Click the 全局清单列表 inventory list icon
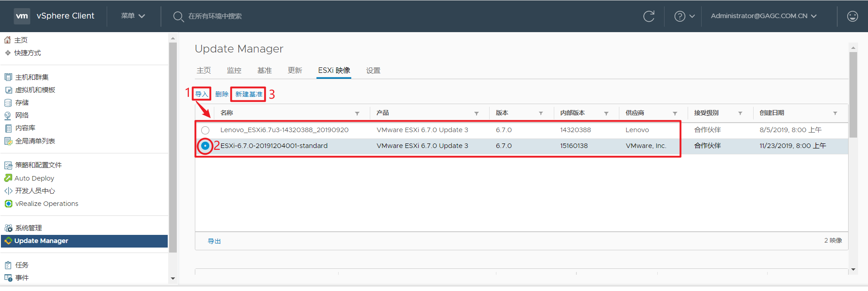This screenshot has width=868, height=291. click(8, 141)
